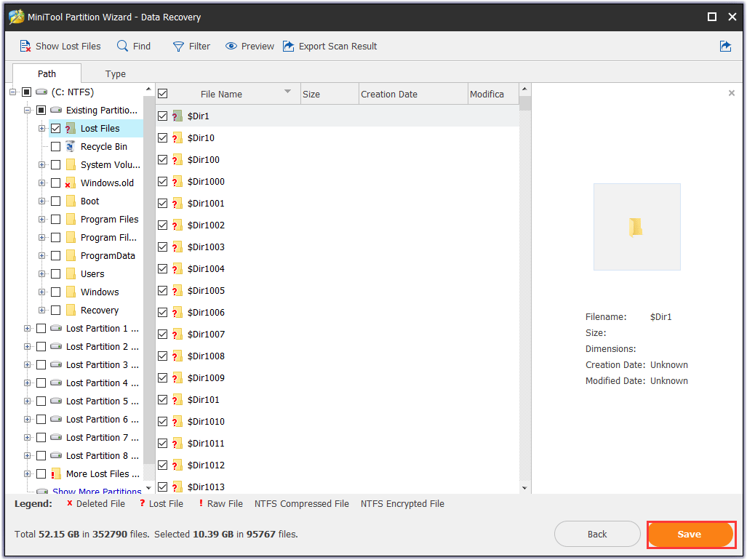Click the Filter funnel icon
Image resolution: width=747 pixels, height=560 pixels.
[178, 47]
